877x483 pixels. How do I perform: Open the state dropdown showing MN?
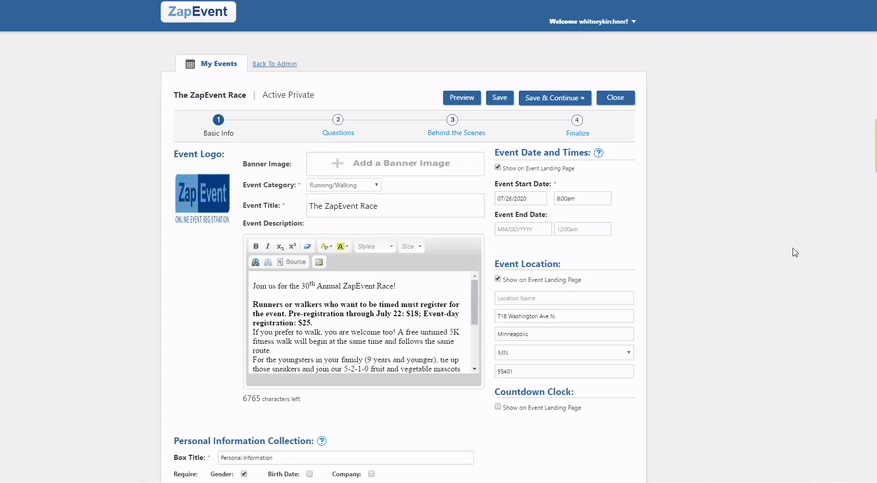(564, 353)
